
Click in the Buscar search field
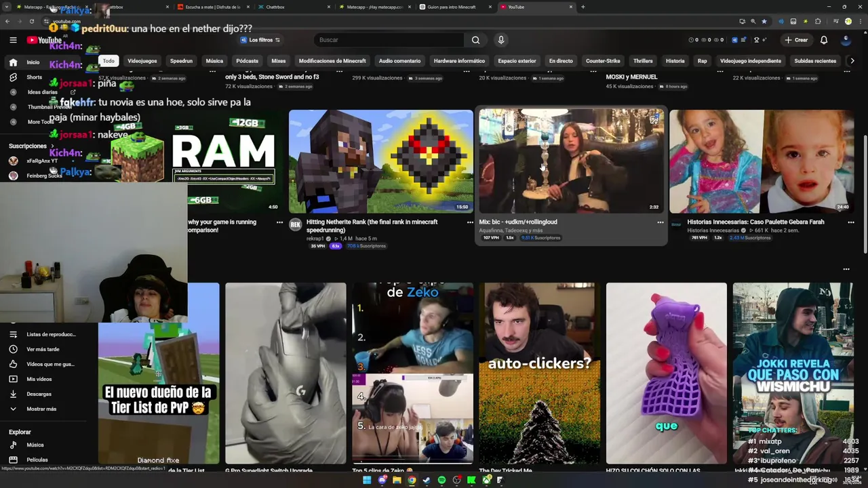click(x=389, y=40)
